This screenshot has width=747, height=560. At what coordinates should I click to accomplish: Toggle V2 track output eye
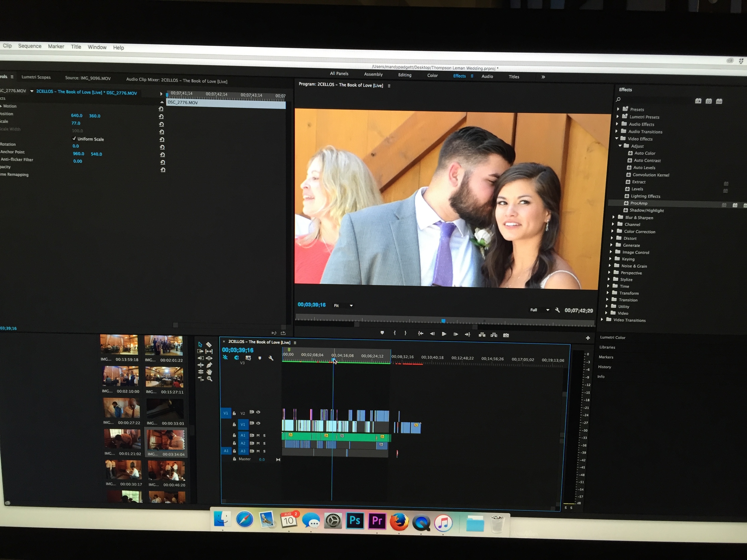258,412
